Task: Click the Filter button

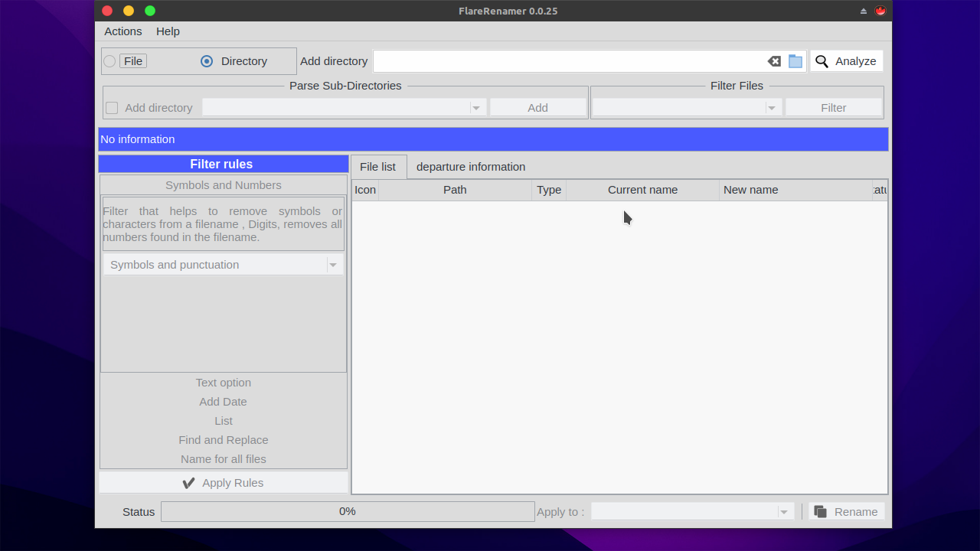Action: pyautogui.click(x=834, y=108)
